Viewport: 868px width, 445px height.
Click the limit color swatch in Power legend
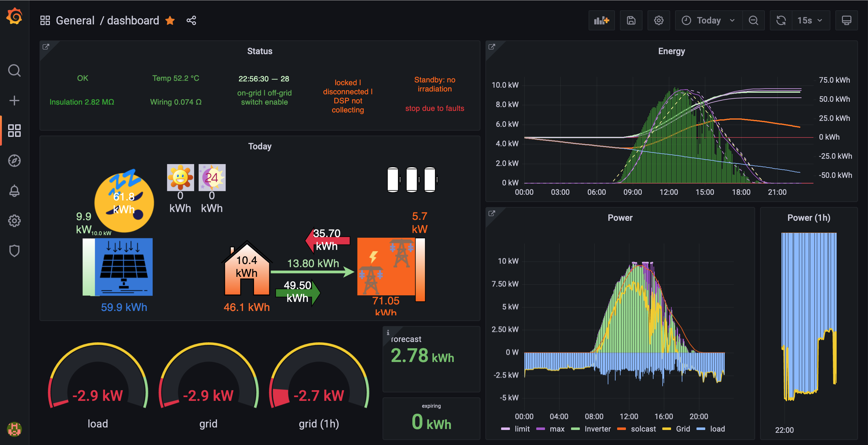pos(505,429)
